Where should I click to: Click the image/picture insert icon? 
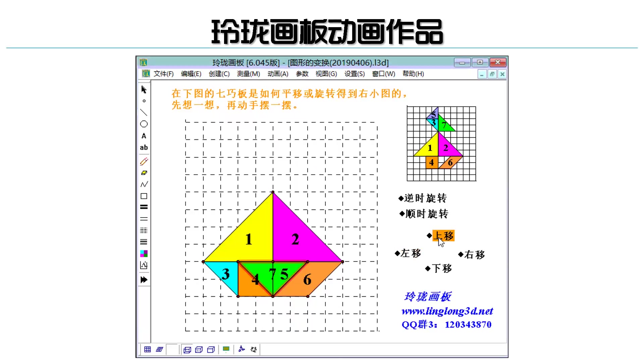click(x=144, y=265)
